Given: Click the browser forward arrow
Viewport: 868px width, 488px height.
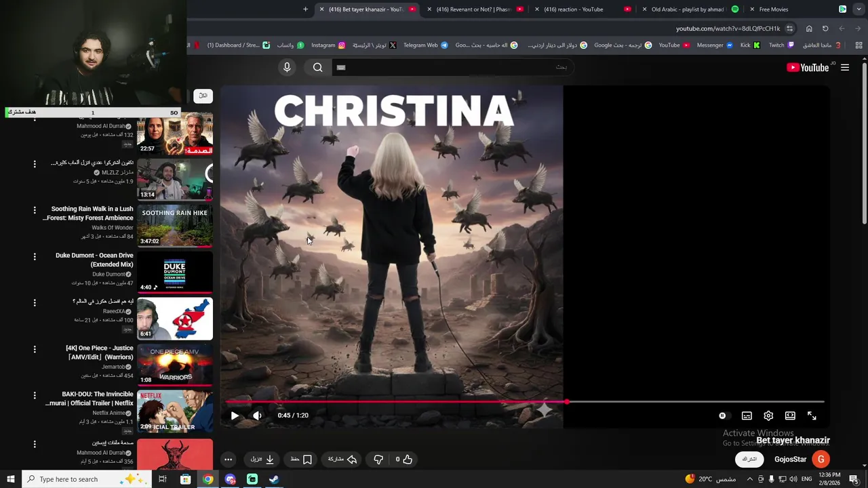Looking at the screenshot, I should [x=842, y=28].
